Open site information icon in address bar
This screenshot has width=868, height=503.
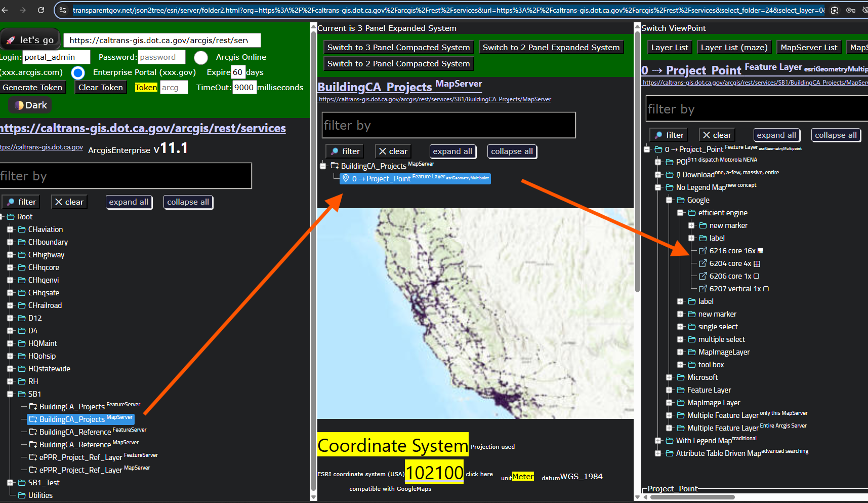click(63, 10)
